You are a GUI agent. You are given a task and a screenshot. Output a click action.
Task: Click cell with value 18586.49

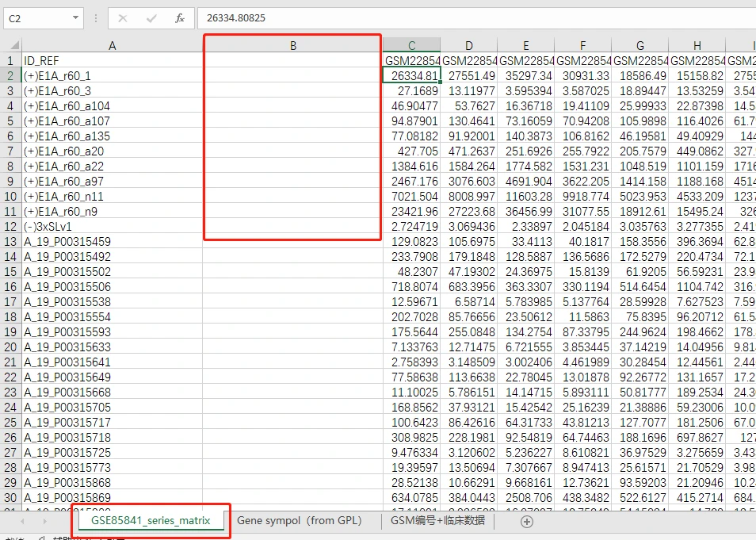coord(640,76)
